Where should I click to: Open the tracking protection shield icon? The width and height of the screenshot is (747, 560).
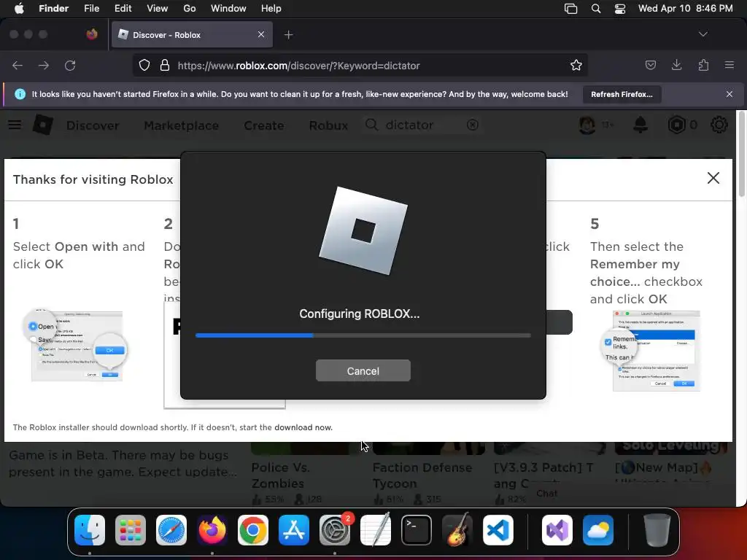[144, 65]
